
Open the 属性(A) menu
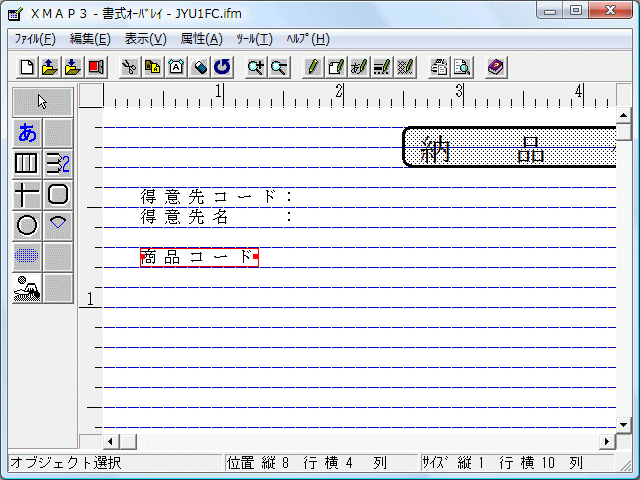201,39
